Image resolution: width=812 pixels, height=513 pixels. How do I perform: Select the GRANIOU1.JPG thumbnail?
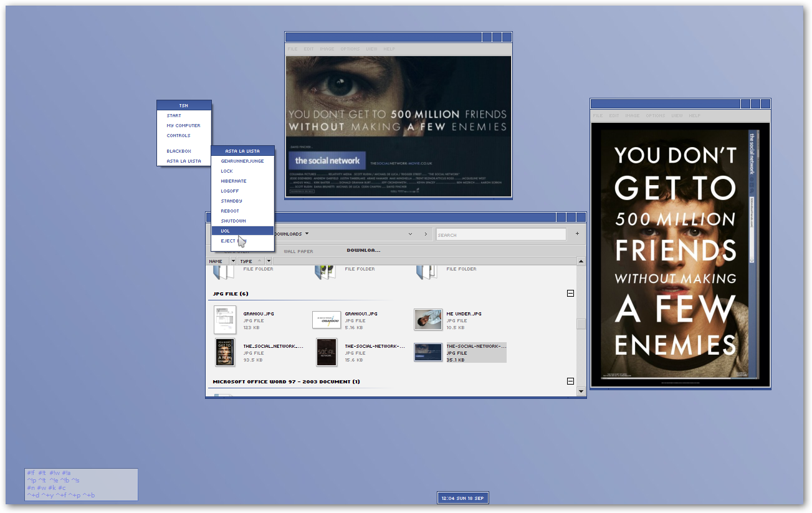(327, 320)
